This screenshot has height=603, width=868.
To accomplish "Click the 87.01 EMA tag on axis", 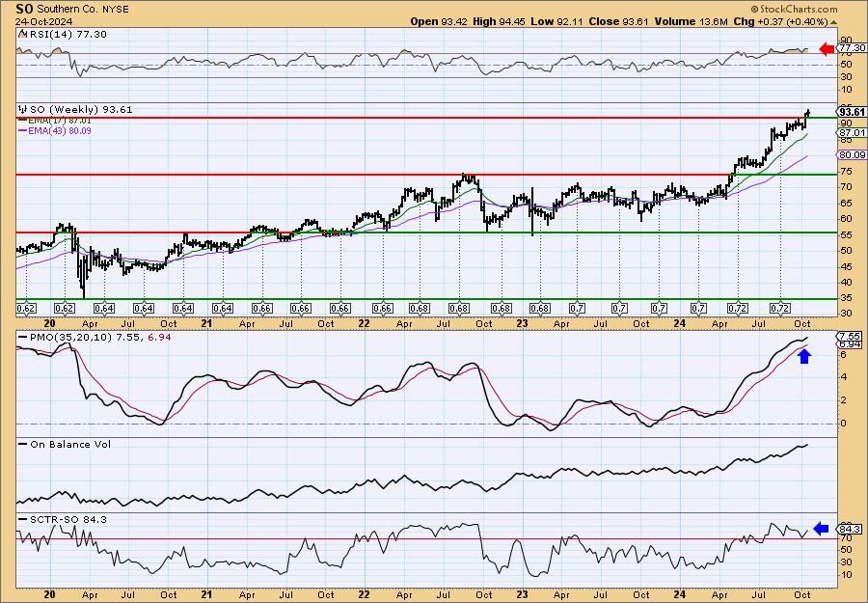I will (852, 133).
